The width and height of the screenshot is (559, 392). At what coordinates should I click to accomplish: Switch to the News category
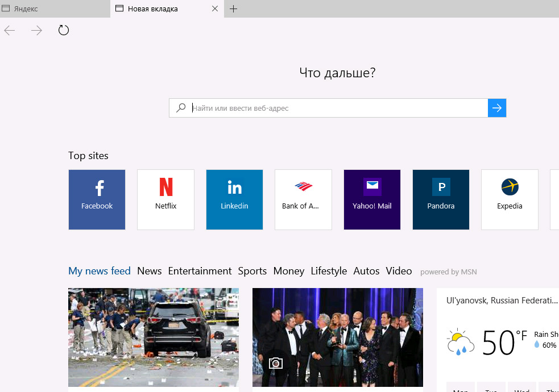click(x=150, y=272)
